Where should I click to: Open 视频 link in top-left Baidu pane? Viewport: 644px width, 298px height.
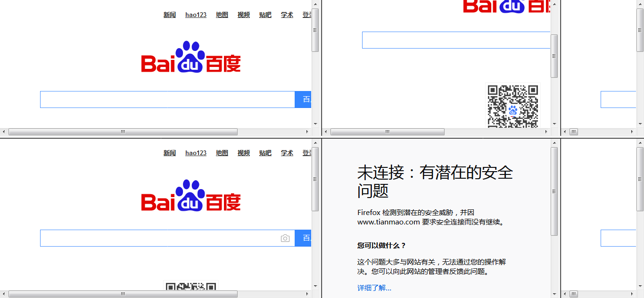click(244, 15)
